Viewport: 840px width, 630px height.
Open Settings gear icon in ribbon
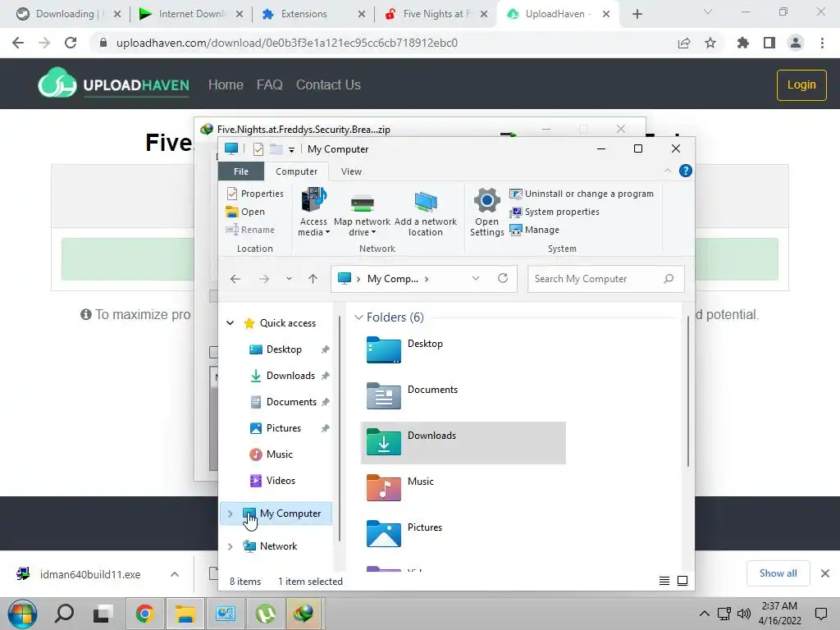point(486,200)
